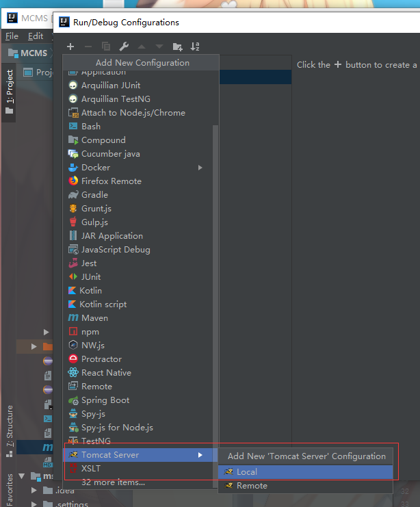This screenshot has height=507, width=420.
Task: Click the Create New Folder icon
Action: coord(177,47)
